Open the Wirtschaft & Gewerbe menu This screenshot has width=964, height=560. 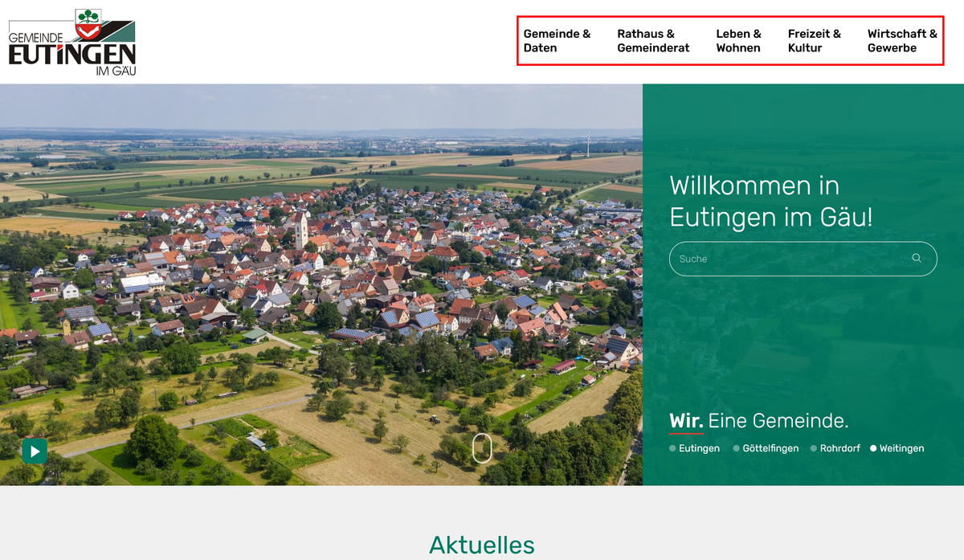(x=902, y=41)
